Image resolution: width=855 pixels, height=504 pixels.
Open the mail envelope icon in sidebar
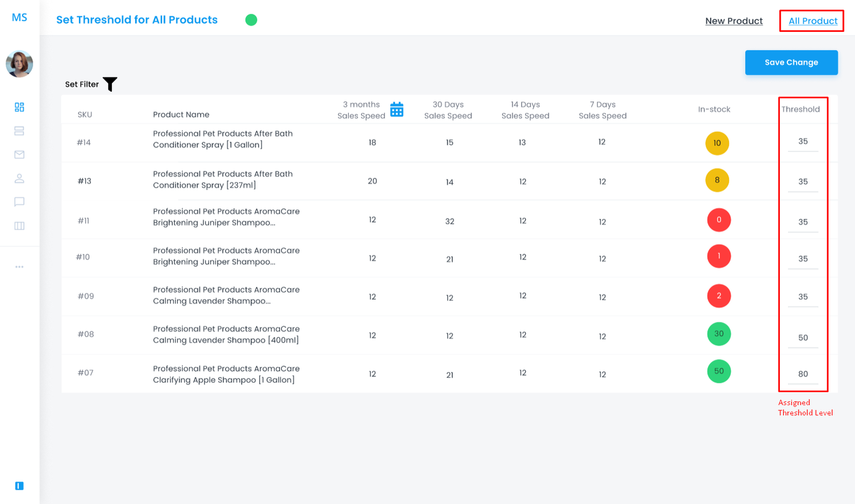[x=19, y=154]
